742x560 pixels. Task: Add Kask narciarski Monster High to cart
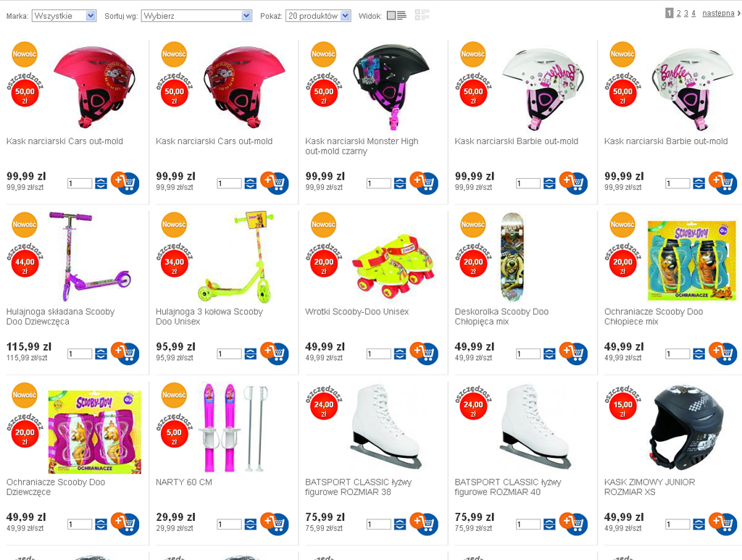click(424, 183)
